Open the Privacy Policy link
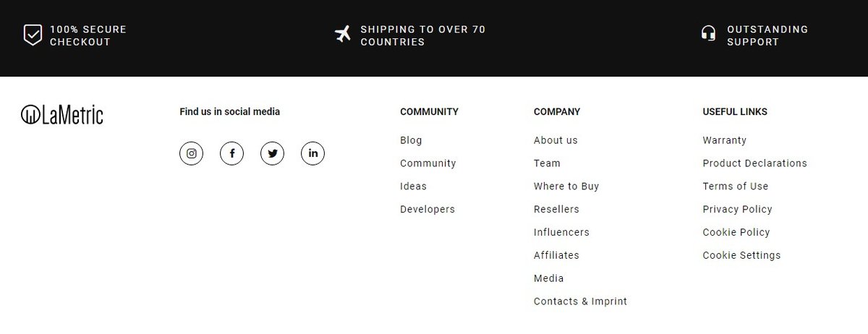 pos(737,210)
